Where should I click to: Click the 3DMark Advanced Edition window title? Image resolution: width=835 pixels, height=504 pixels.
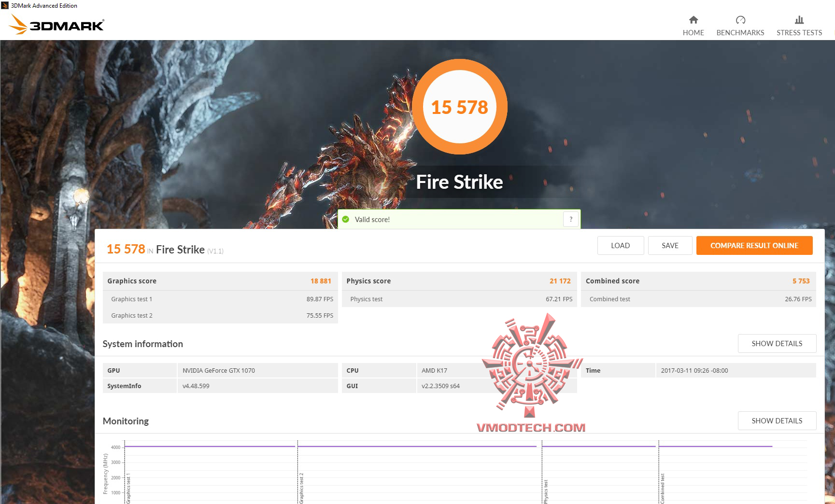[44, 6]
